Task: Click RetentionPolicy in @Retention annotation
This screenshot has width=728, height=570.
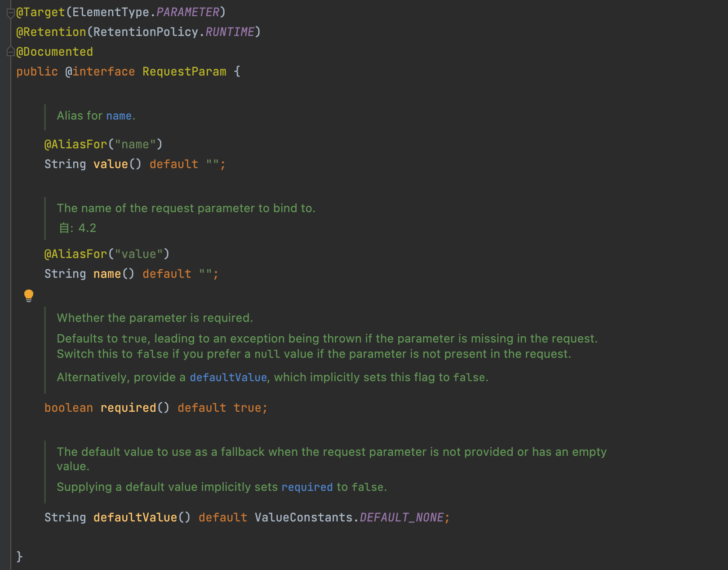Action: [146, 32]
